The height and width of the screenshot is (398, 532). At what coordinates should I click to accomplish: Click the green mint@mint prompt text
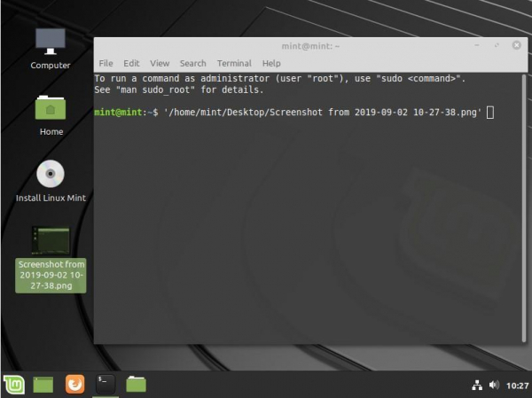[118, 113]
